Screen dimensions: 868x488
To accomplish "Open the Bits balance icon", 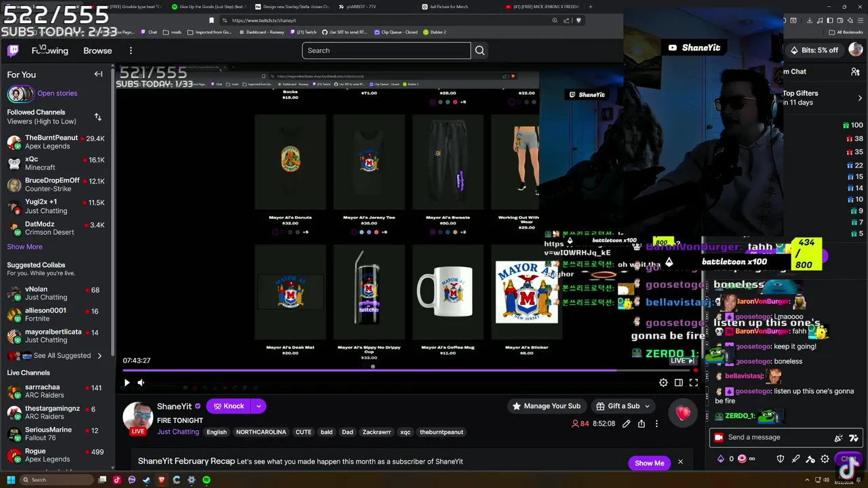I will tap(721, 459).
